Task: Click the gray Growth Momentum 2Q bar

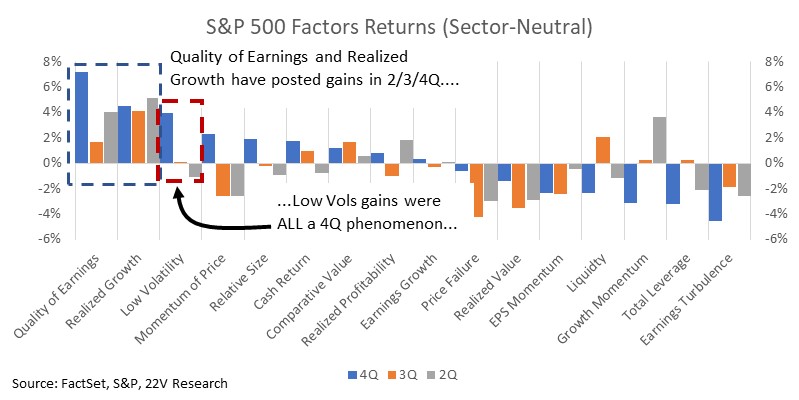Action: (x=660, y=140)
